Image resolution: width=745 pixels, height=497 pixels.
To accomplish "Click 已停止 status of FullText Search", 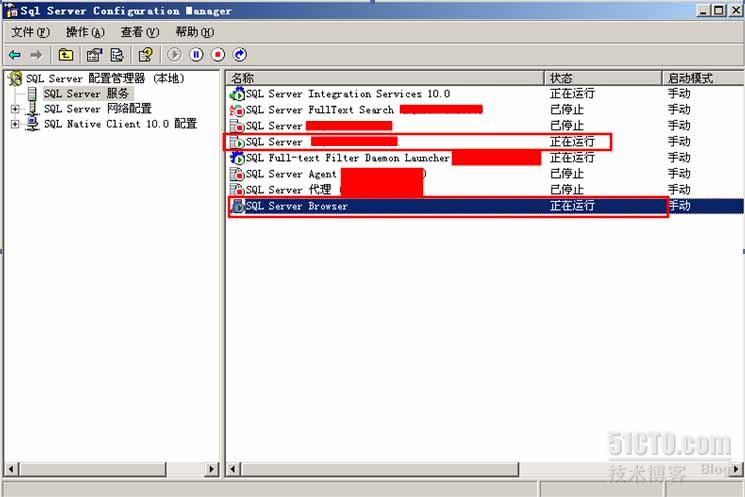I will coord(567,110).
